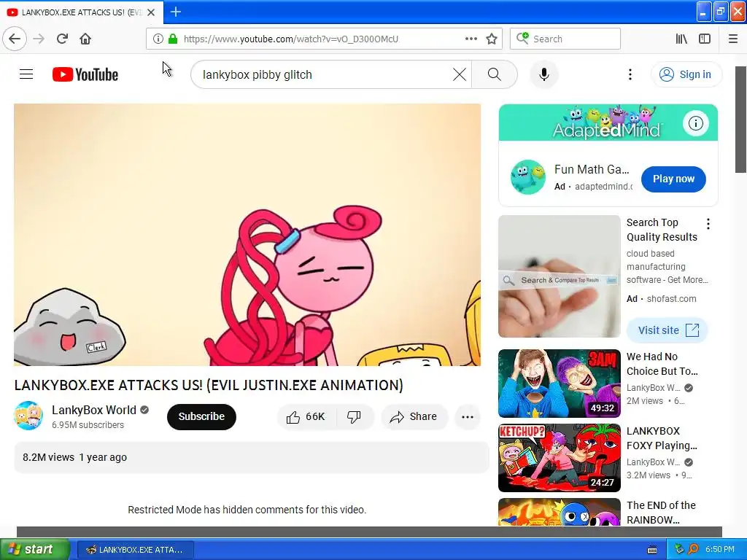Click the 24:27 KETCHUP video thumbnail

pos(560,458)
